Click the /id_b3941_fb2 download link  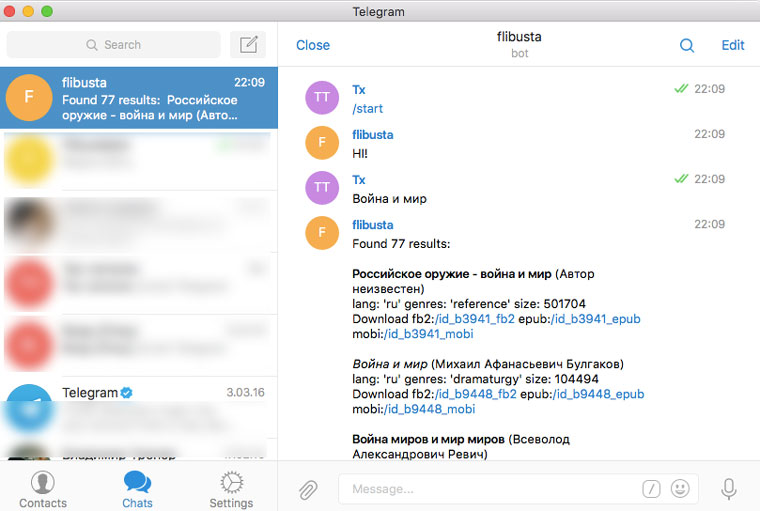pyautogui.click(x=475, y=319)
